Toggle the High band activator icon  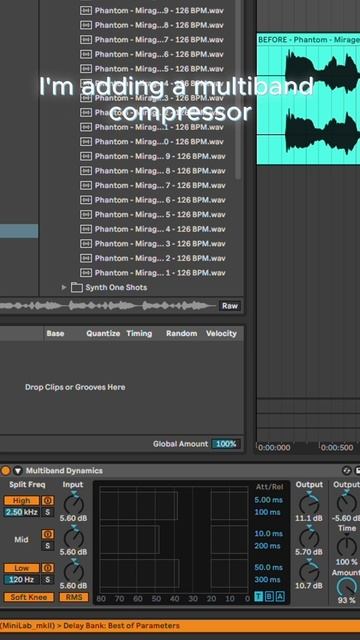[x=47, y=500]
